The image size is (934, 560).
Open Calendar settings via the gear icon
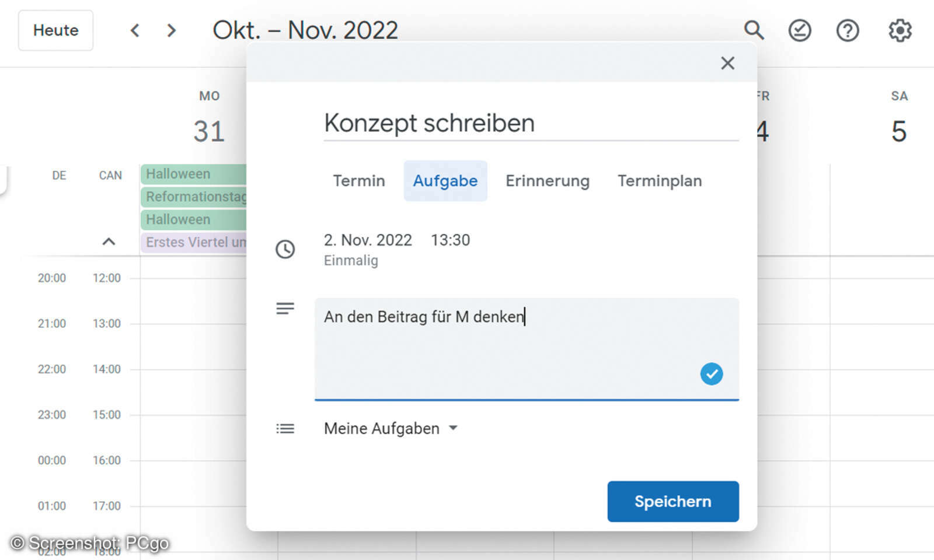pos(899,30)
